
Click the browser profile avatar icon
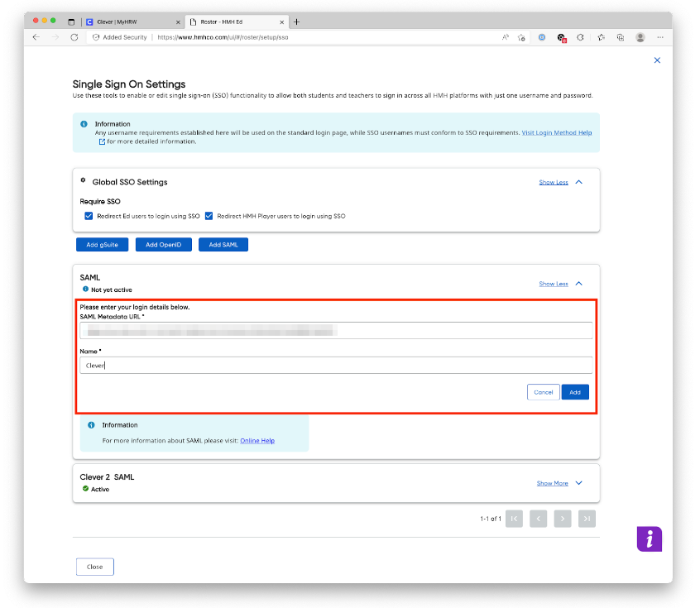pos(640,36)
